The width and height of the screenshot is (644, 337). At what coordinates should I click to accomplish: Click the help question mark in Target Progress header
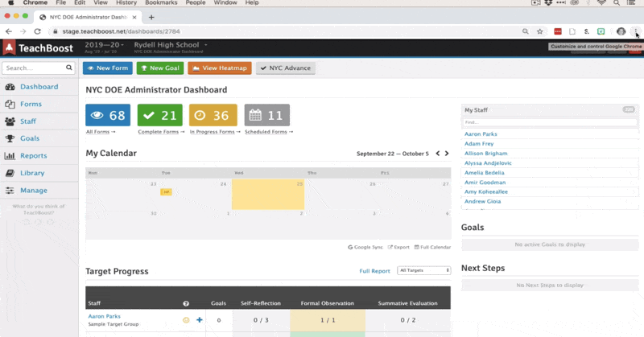(x=186, y=303)
